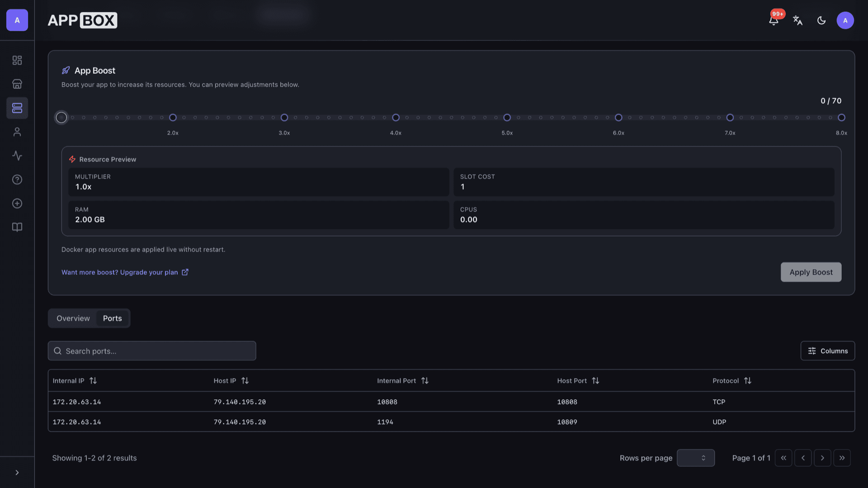Click the RAM 2.00 GB value

point(90,220)
